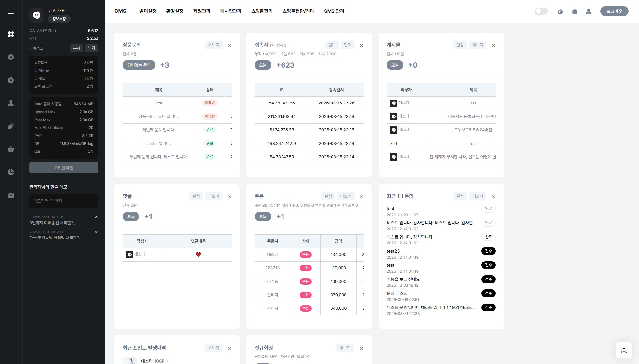Go to the home icon in the header
This screenshot has width=639, height=364.
pyautogui.click(x=575, y=11)
